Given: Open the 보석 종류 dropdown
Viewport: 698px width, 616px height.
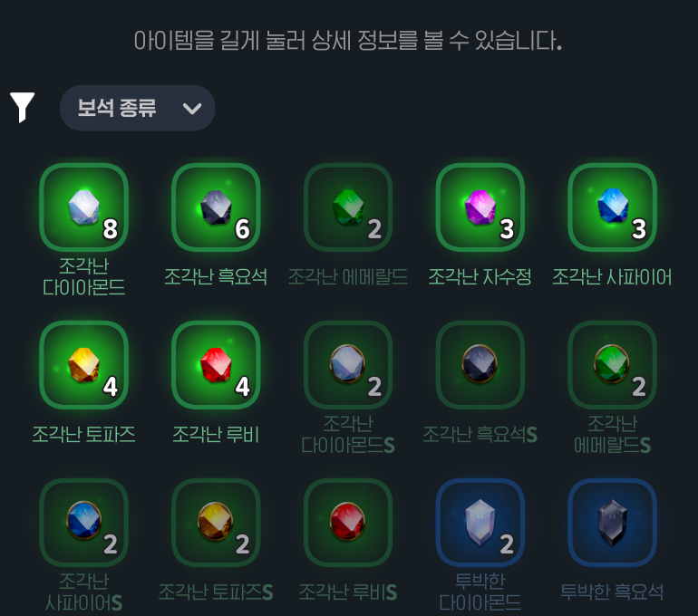Looking at the screenshot, I should pos(137,108).
